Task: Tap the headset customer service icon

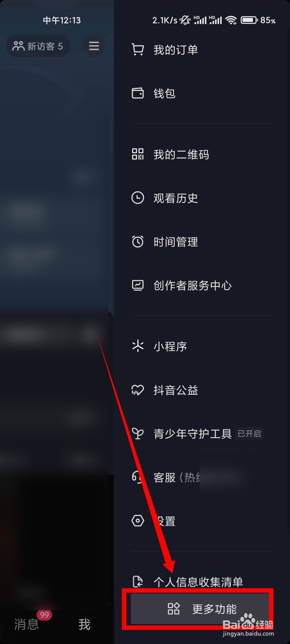Action: pos(137,477)
